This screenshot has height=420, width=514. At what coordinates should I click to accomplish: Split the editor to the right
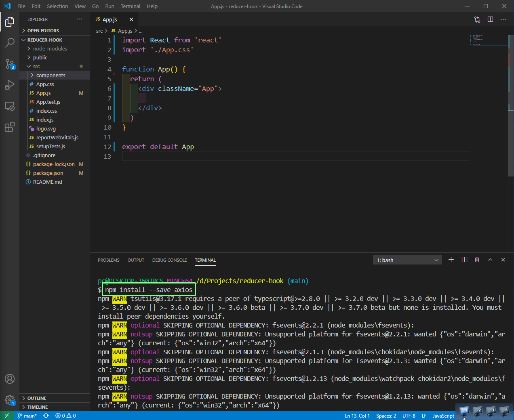coord(490,19)
